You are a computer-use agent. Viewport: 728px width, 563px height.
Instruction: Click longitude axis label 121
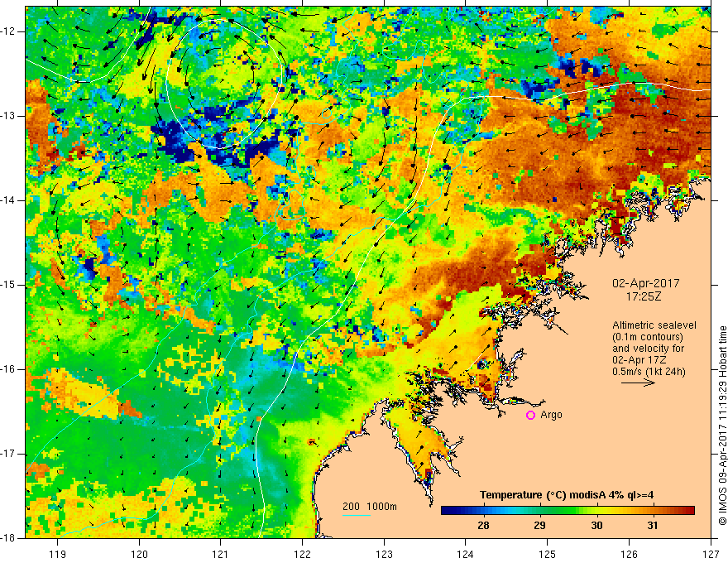[x=221, y=554]
